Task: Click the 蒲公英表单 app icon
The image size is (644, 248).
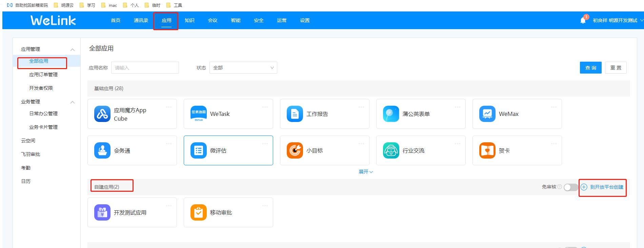Action: (391, 114)
